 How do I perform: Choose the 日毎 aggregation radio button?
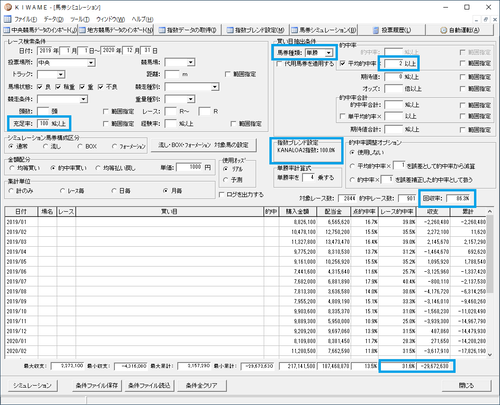point(114,191)
